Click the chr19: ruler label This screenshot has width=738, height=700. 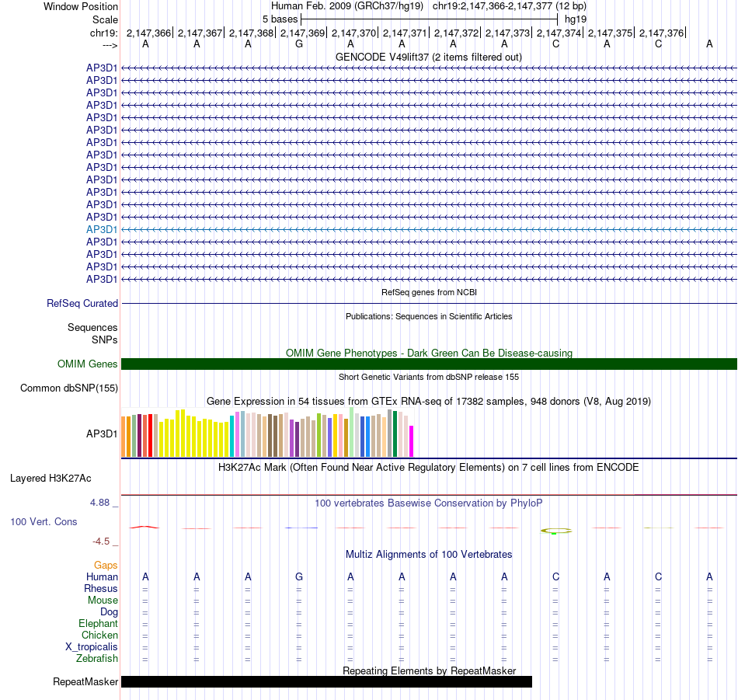pos(103,33)
